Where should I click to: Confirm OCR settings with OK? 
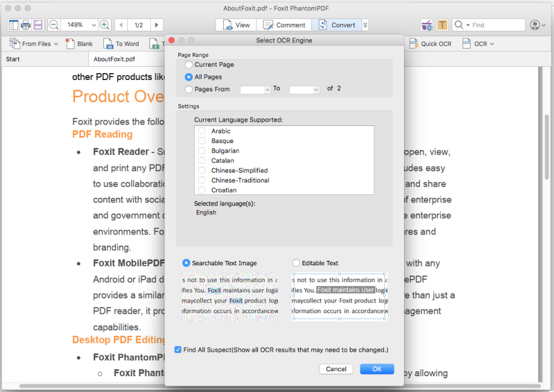pyautogui.click(x=377, y=369)
